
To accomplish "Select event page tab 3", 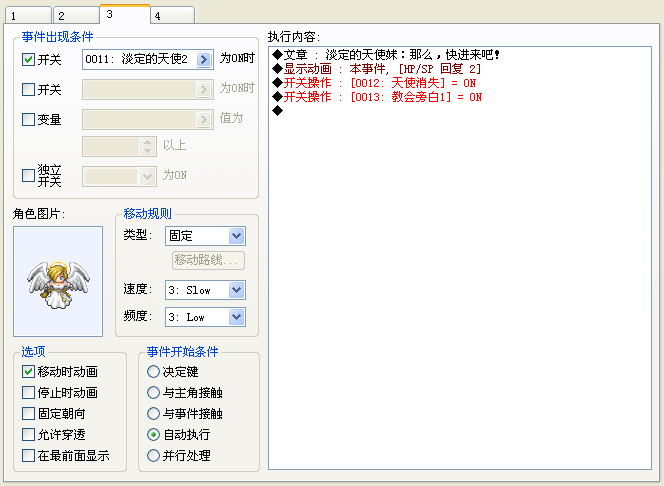I will [x=125, y=14].
